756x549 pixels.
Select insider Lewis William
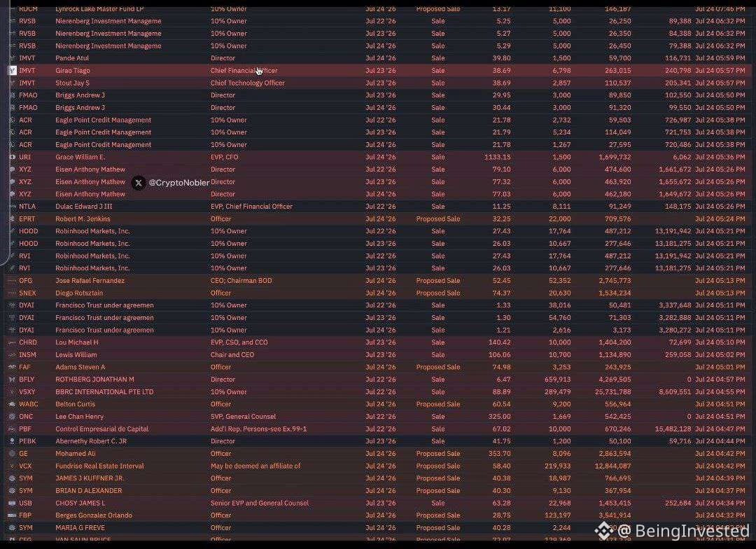76,354
